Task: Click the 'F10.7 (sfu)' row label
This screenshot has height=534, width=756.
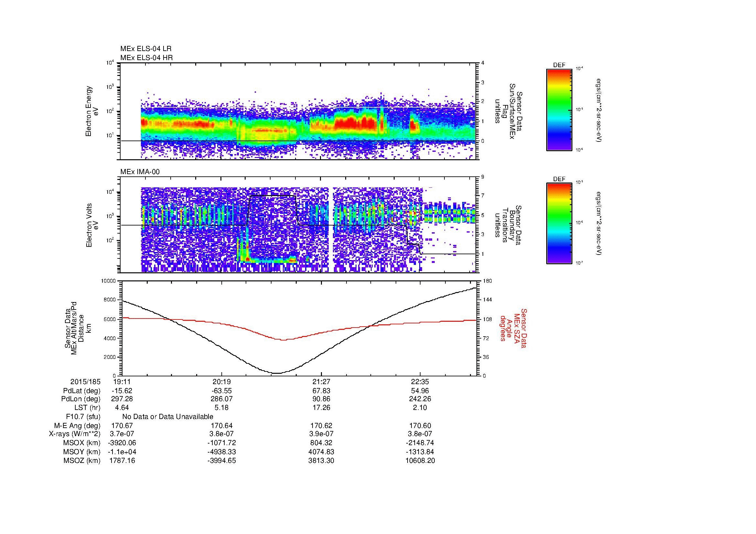Action: tap(83, 416)
